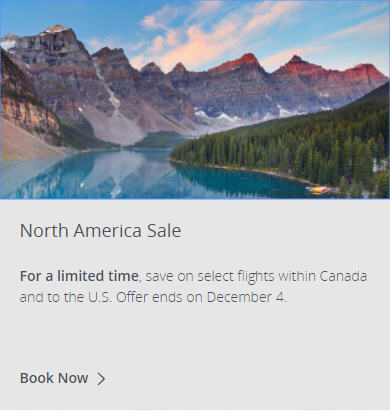Image resolution: width=390 pixels, height=411 pixels.
Task: Open the Book Now link
Action: coord(63,378)
